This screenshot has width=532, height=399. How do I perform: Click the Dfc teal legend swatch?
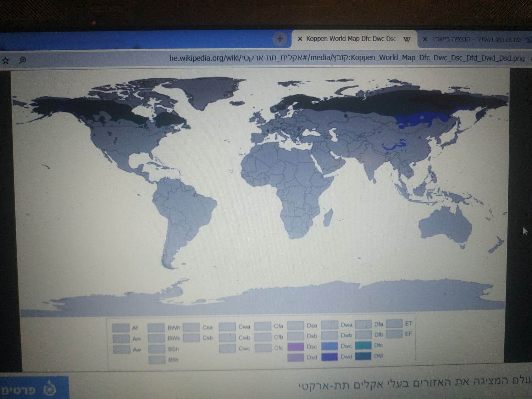click(x=363, y=345)
